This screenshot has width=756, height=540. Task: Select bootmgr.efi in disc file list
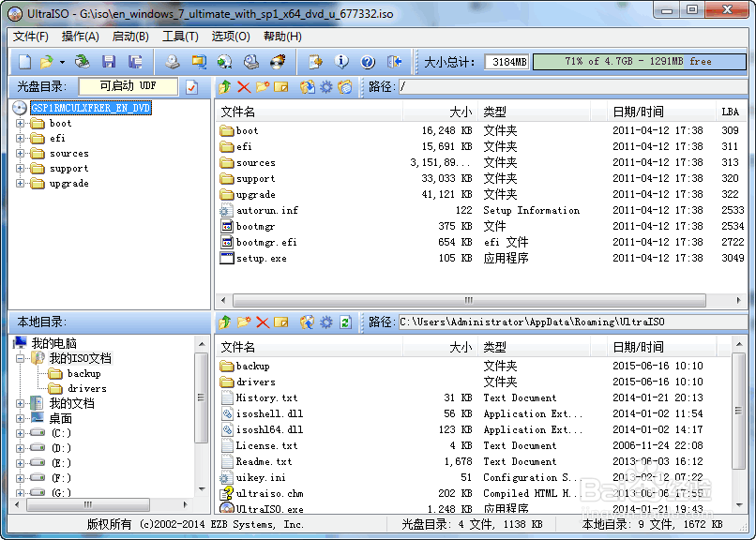point(266,242)
